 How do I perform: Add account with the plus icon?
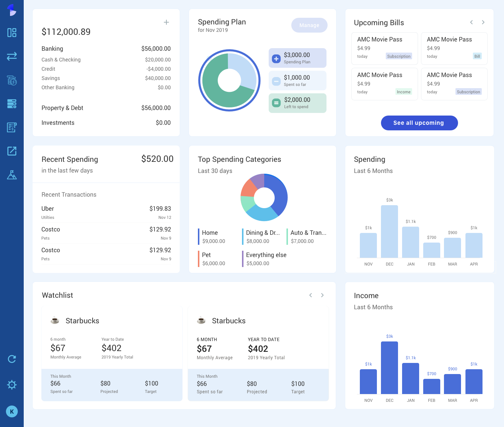(166, 22)
